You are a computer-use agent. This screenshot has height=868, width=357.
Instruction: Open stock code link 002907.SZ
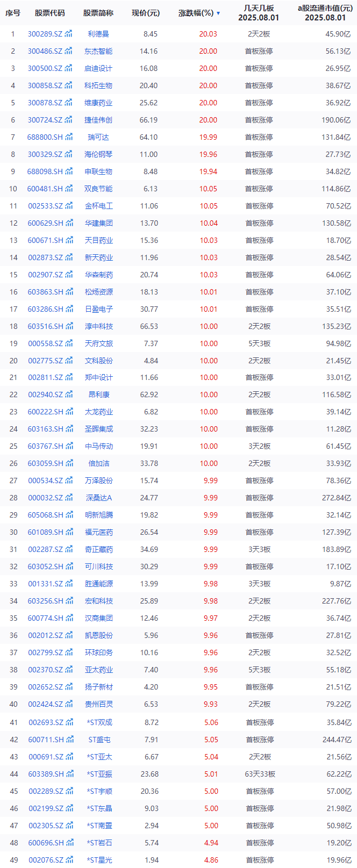coord(45,275)
